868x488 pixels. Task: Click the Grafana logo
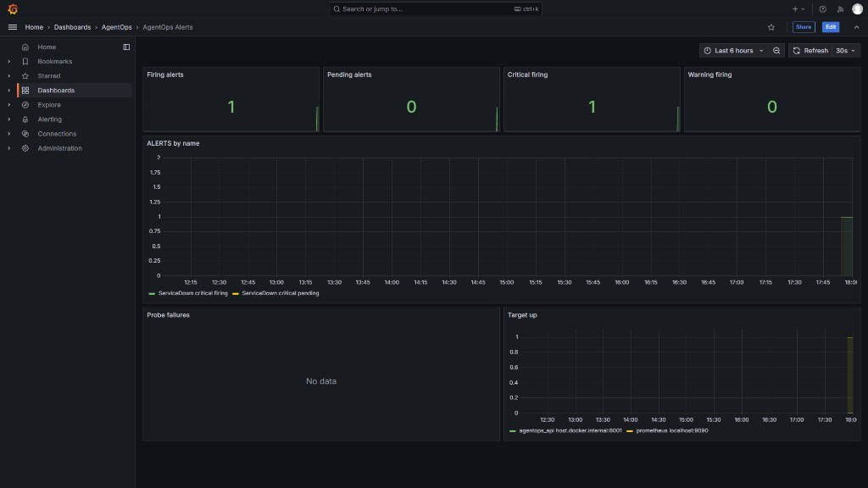point(12,9)
